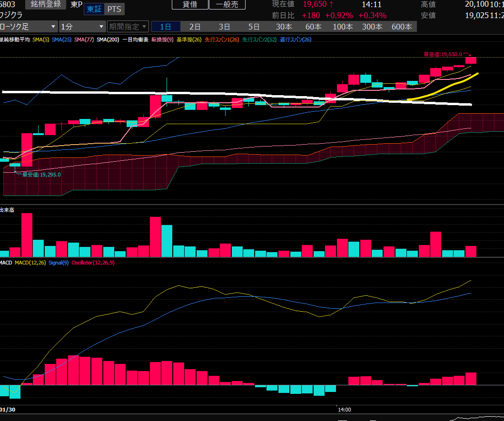Click the 14:00 time axis marker

344,409
